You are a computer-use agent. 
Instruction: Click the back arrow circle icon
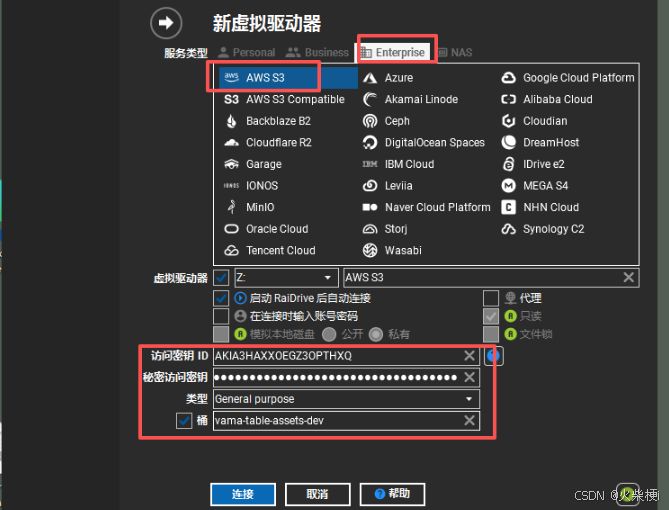[x=166, y=23]
